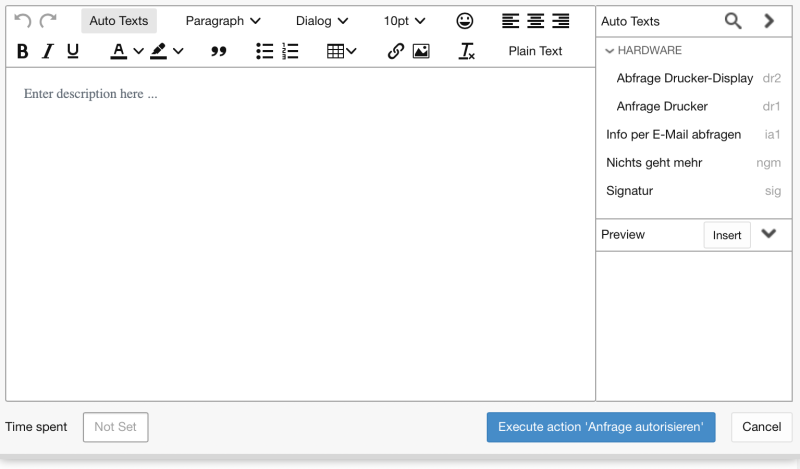Center align the text
Screen dimensions: 800x469
pos(535,21)
